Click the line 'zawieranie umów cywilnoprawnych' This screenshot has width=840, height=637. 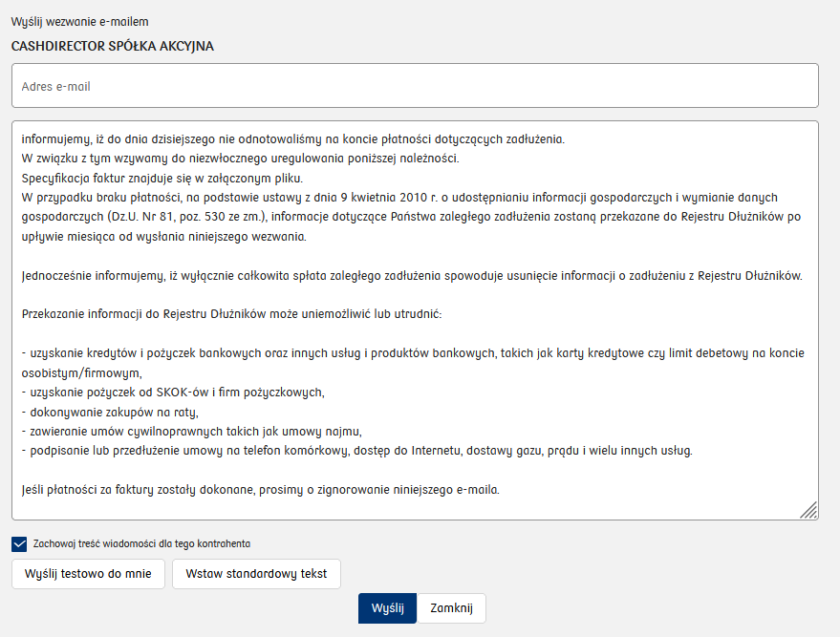[192, 432]
